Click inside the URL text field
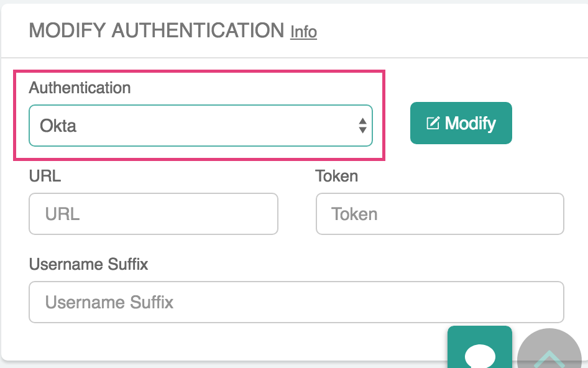 153,214
